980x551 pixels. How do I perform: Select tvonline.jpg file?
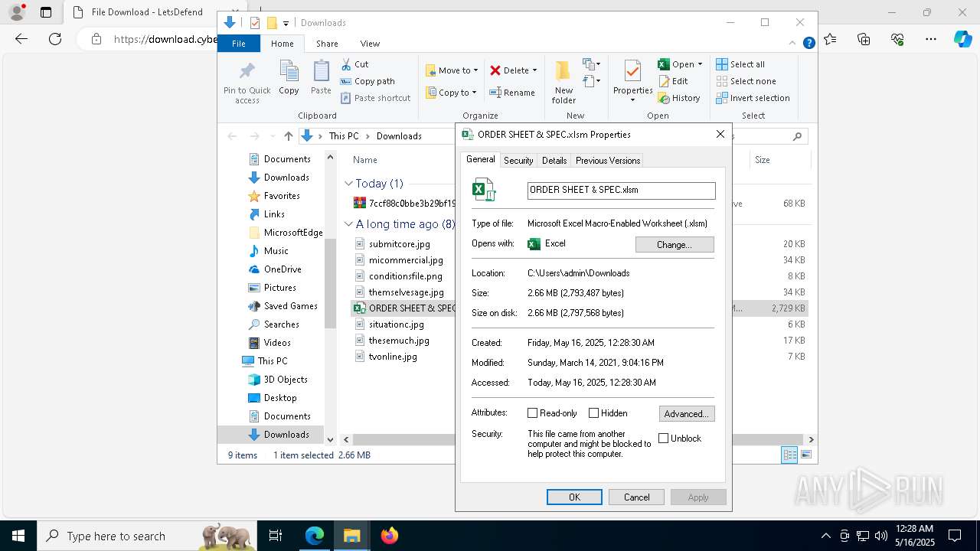pos(393,357)
